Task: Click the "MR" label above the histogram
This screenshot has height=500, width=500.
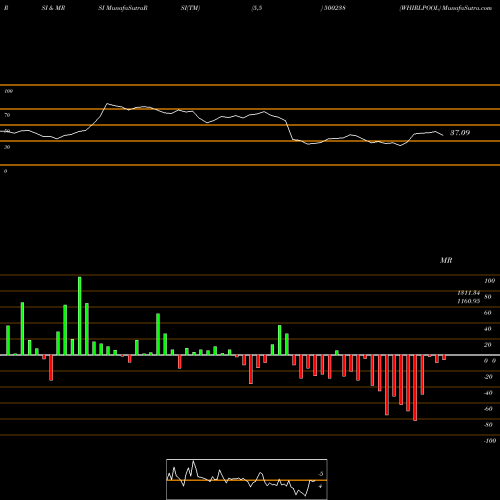Action: click(x=446, y=260)
